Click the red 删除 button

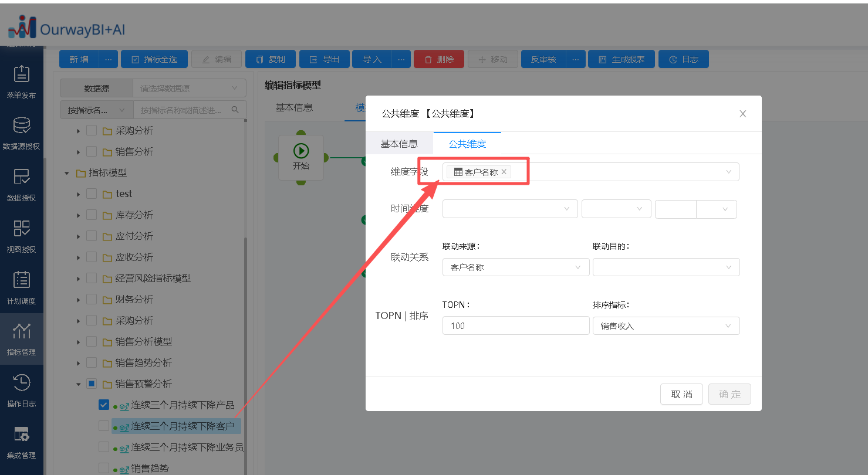[438, 59]
